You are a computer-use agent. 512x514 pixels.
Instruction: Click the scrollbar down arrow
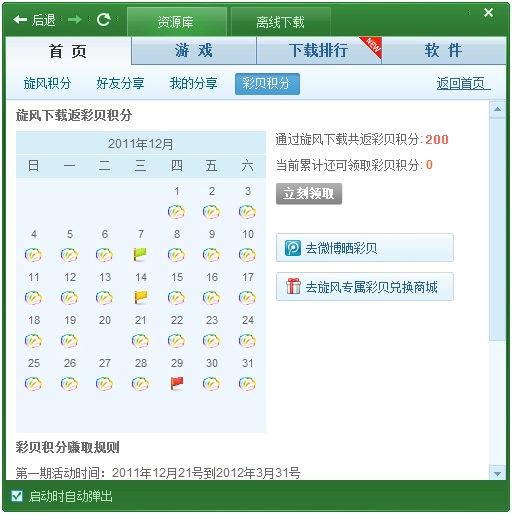click(x=497, y=473)
